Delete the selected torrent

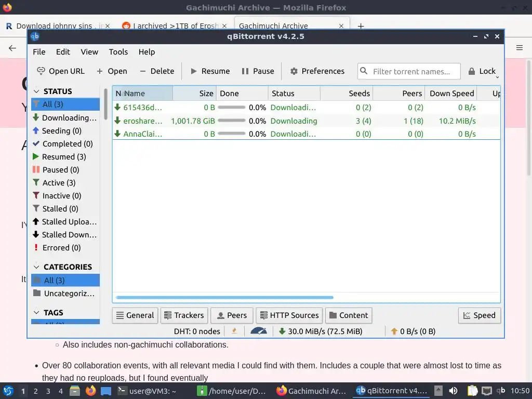tap(157, 71)
